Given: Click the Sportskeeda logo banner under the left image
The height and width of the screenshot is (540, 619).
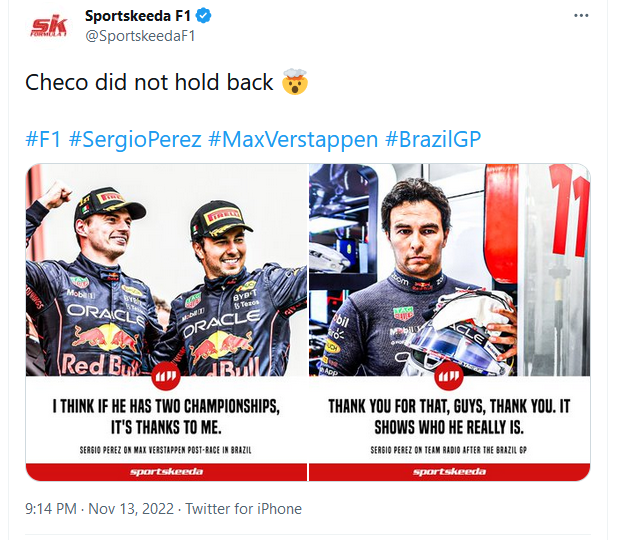Looking at the screenshot, I should click(167, 471).
